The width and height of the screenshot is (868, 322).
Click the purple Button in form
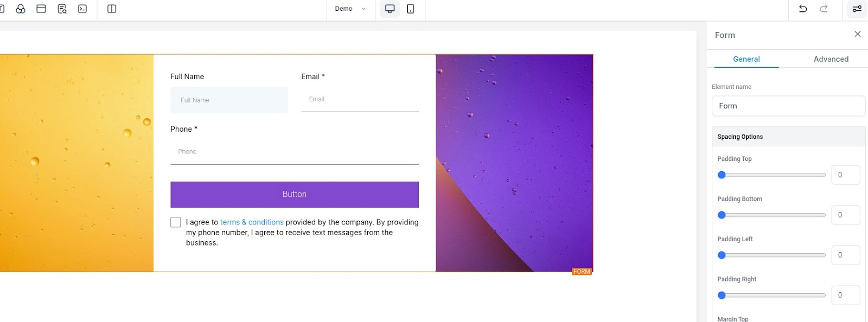[x=295, y=195]
